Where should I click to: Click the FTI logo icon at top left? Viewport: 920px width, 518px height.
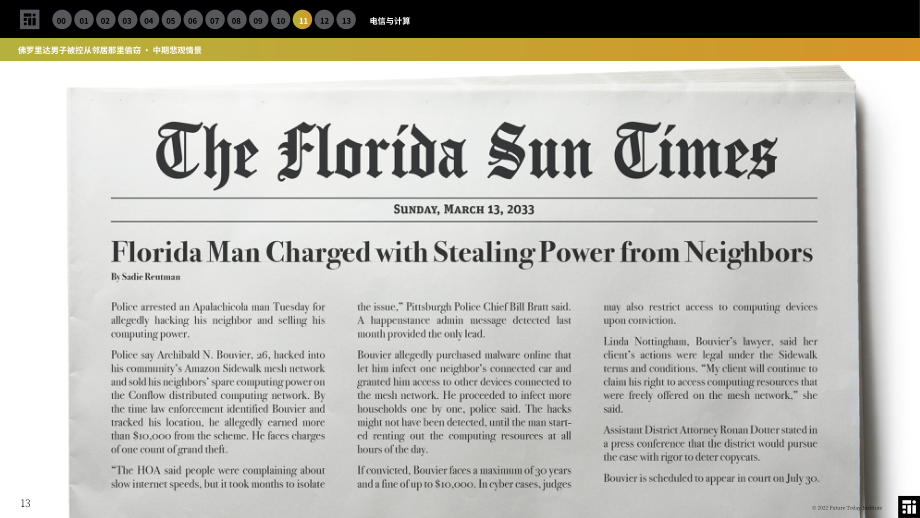pos(29,19)
